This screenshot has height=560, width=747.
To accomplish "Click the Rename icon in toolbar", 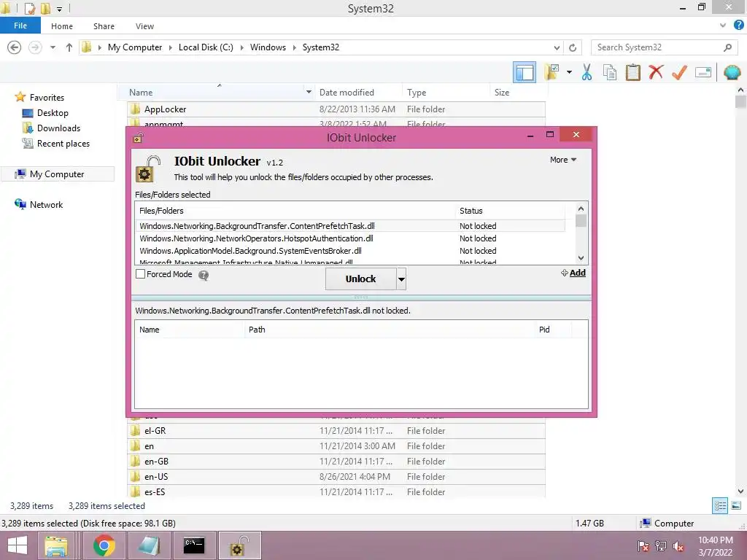I will tap(703, 72).
